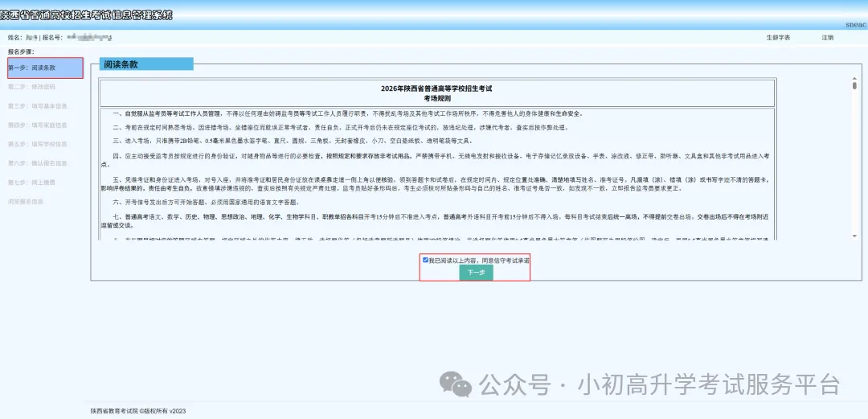Click the 考场规则 title text
Viewport: 868px width, 419px height.
[x=436, y=98]
